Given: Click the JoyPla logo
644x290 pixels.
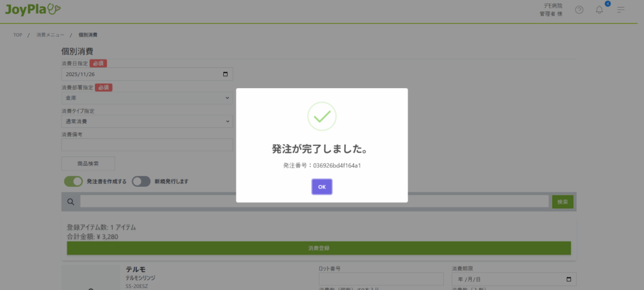Looking at the screenshot, I should (x=33, y=9).
